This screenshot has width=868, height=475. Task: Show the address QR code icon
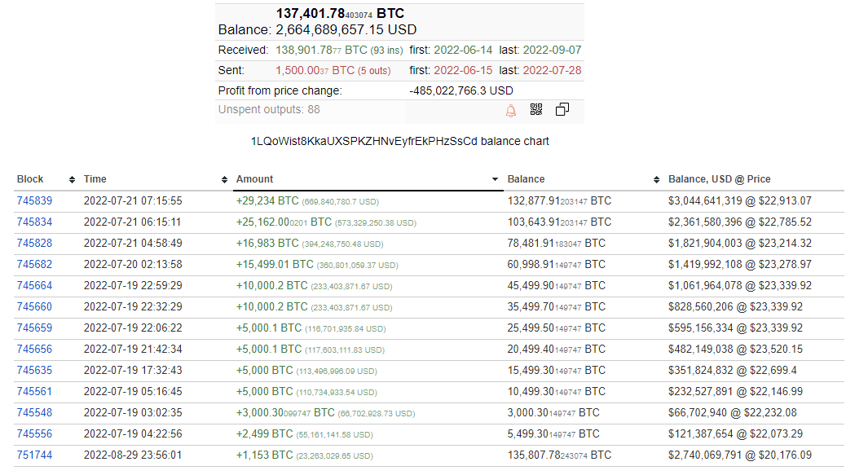[535, 110]
